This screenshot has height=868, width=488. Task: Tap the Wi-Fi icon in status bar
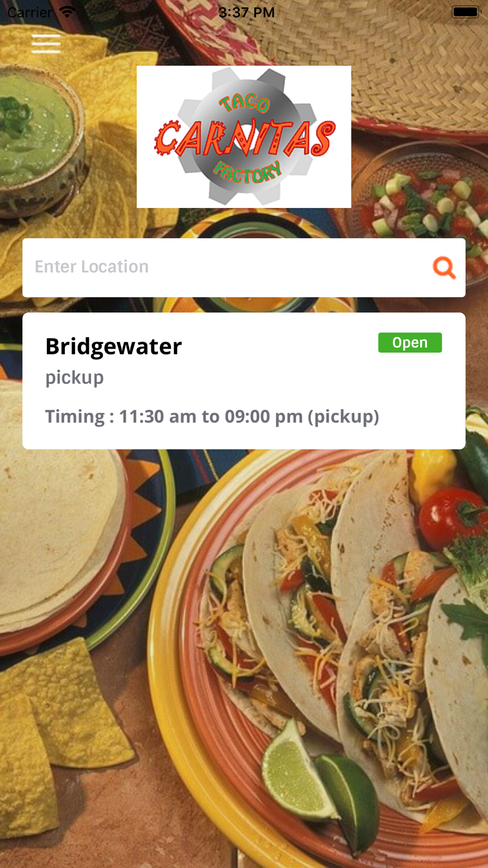click(67, 12)
